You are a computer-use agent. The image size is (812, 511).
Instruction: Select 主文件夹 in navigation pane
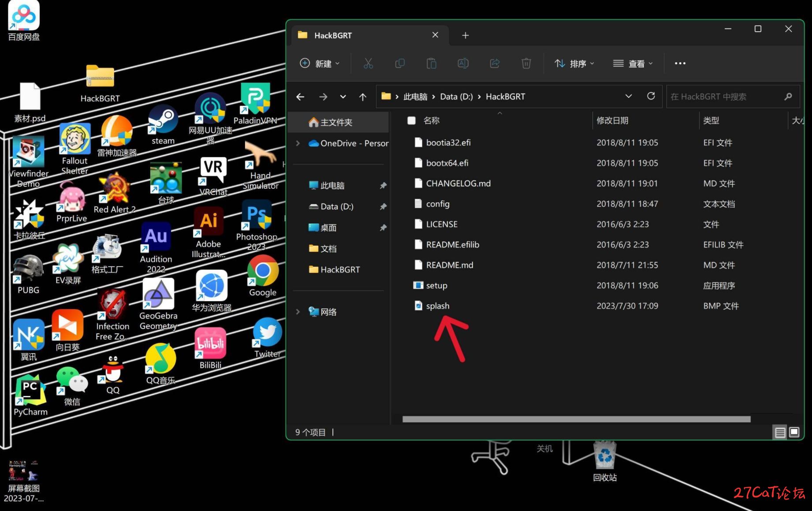[339, 122]
